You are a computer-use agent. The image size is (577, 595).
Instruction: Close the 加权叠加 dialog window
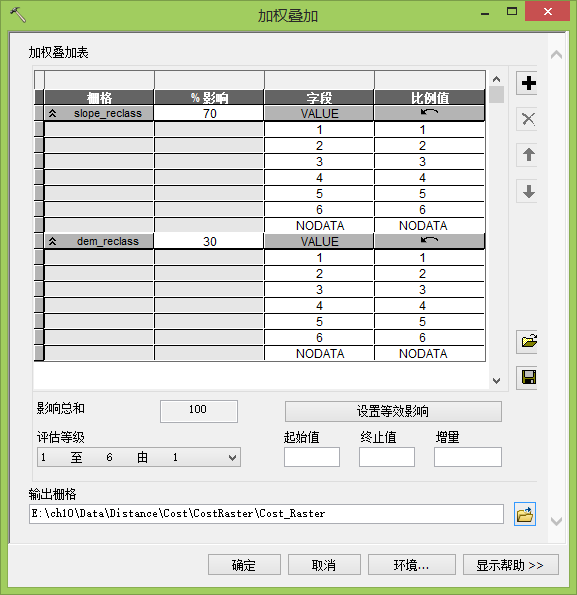point(547,11)
